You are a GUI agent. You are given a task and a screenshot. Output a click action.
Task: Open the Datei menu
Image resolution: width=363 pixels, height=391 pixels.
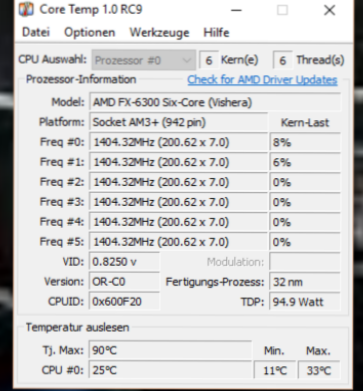(36, 32)
